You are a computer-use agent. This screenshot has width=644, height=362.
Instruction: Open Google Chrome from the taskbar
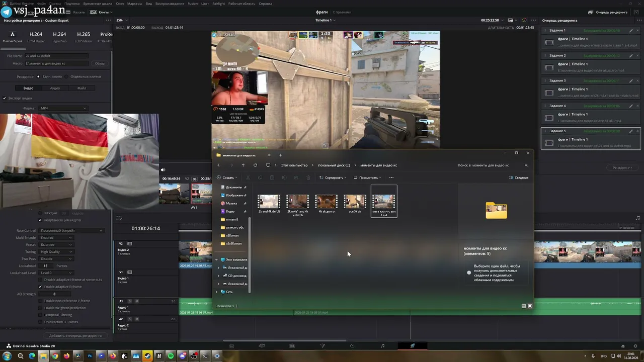click(x=55, y=356)
